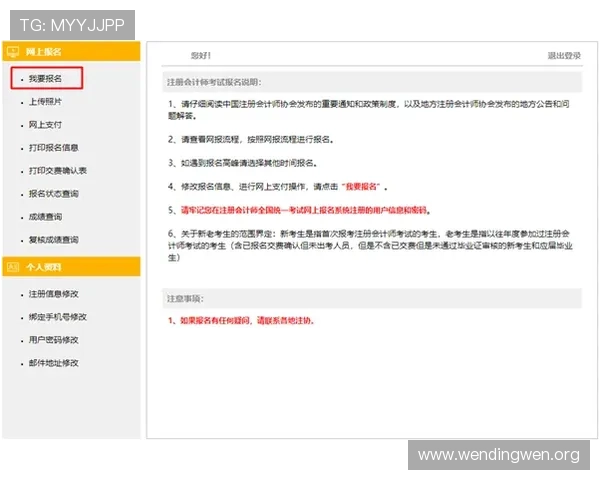Choose 邮件地址修改 menu item
Image resolution: width=600 pixels, height=480 pixels.
coord(54,363)
